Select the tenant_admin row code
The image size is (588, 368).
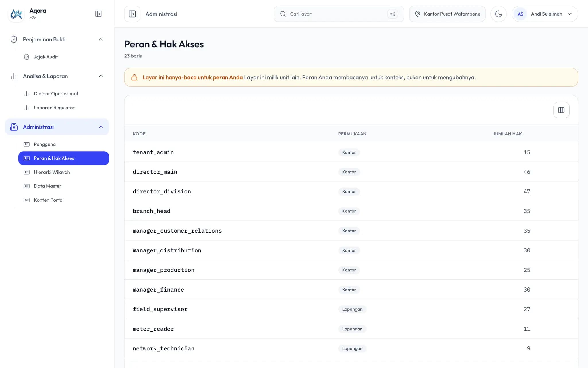(153, 152)
